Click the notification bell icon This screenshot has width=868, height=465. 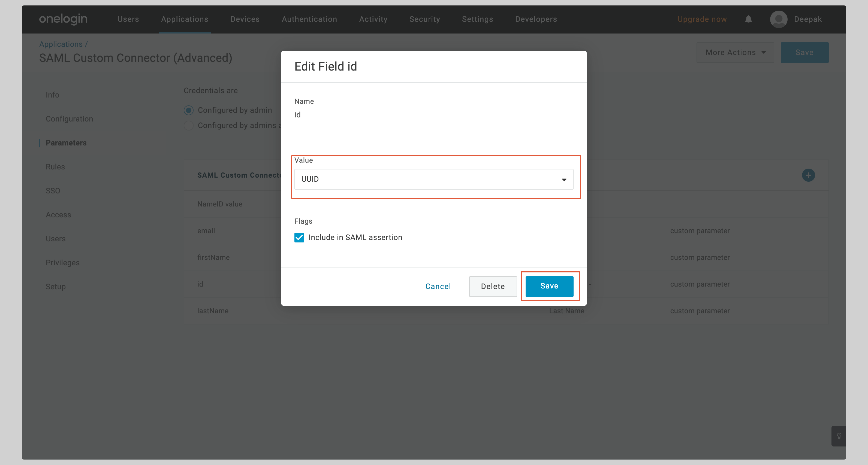[x=748, y=19]
